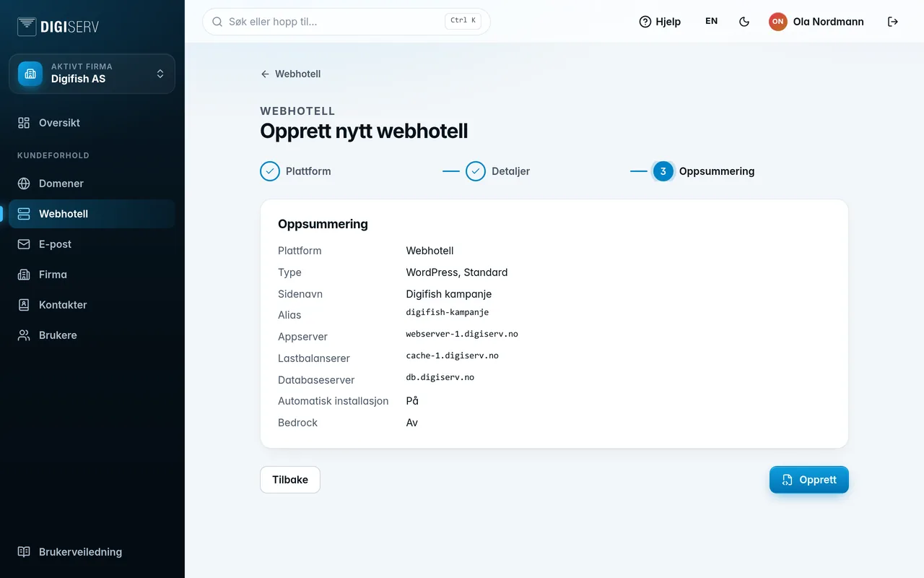Click the Digiserv logo
This screenshot has width=924, height=578.
point(58,27)
